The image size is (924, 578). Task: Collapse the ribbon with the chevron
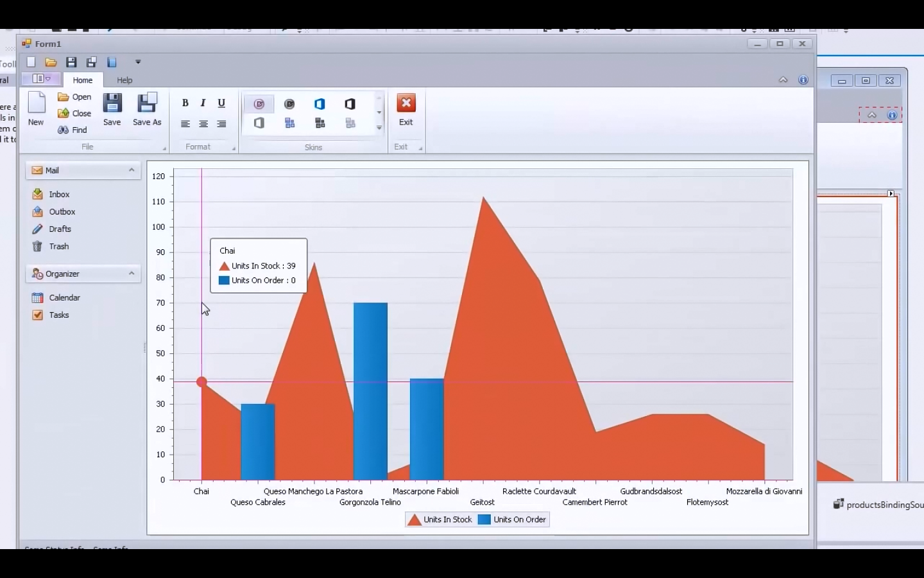click(x=783, y=80)
